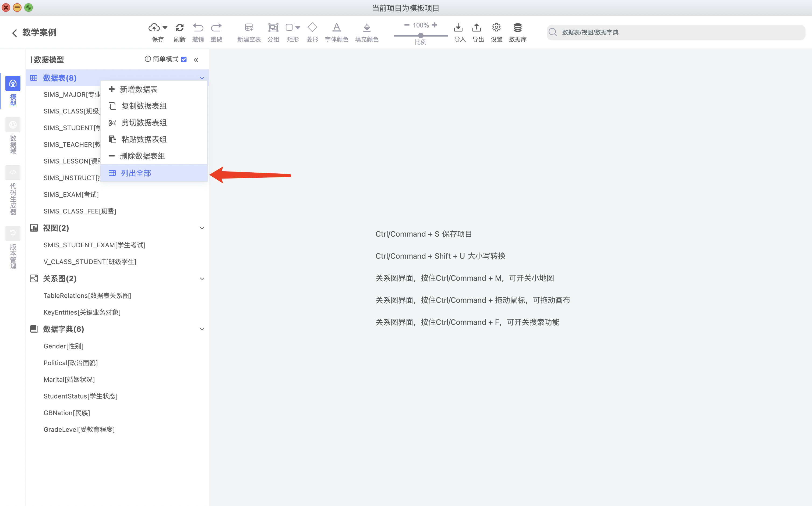Viewport: 812px width, 506px height.
Task: Open the Import (导入) tool
Action: (458, 28)
